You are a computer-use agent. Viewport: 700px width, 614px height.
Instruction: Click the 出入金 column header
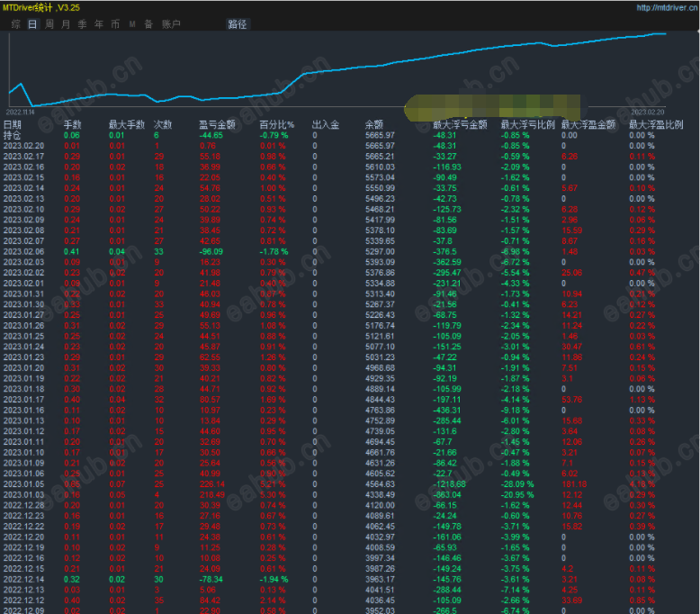click(326, 124)
